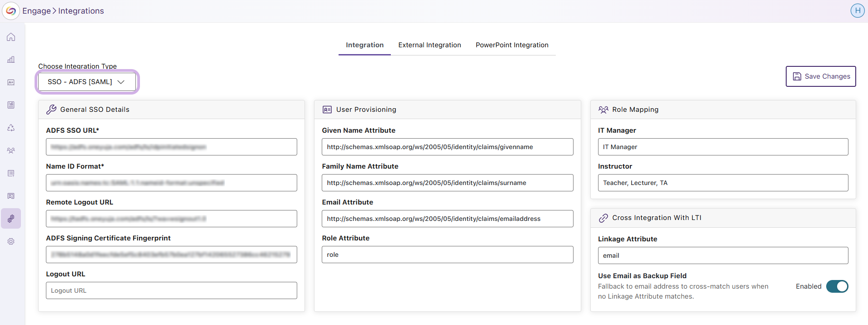The height and width of the screenshot is (325, 868).
Task: Click the Given Name Attribute field
Action: pyautogui.click(x=448, y=147)
